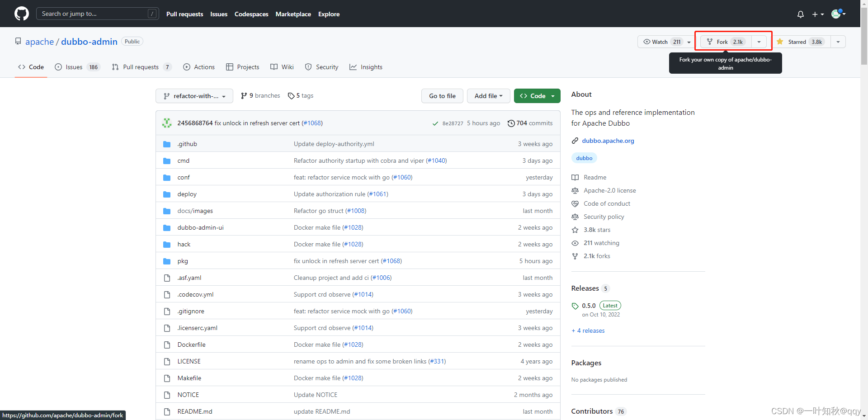The height and width of the screenshot is (420, 868).
Task: Click the Fork button
Action: [726, 42]
